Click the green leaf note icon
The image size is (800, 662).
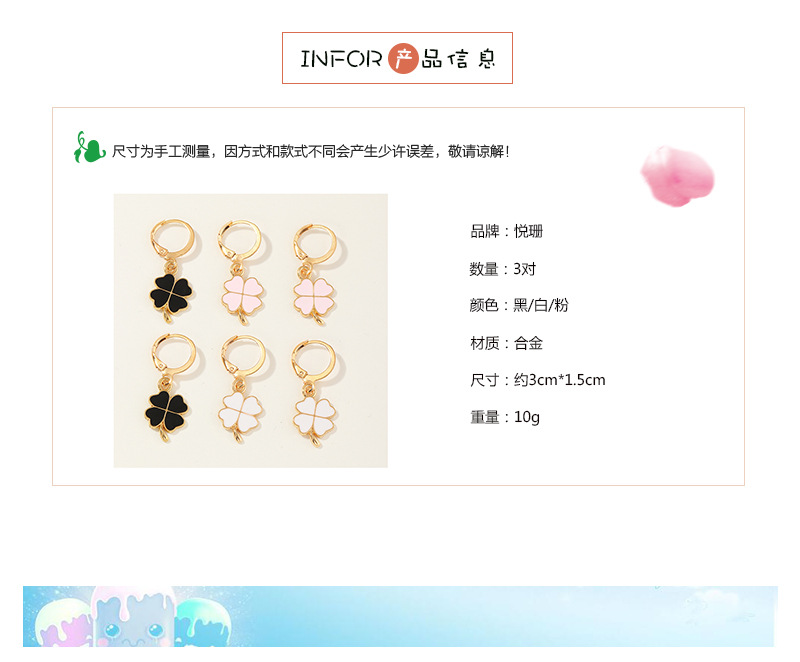(88, 148)
